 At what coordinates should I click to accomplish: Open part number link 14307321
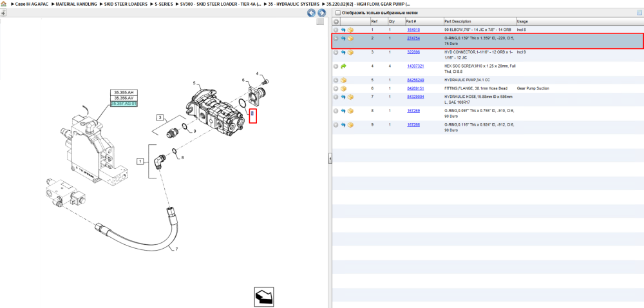415,66
